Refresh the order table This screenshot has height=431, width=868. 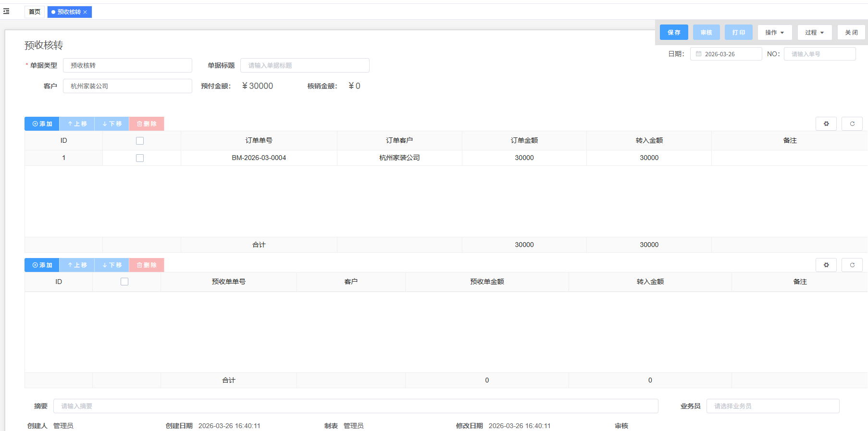[852, 124]
